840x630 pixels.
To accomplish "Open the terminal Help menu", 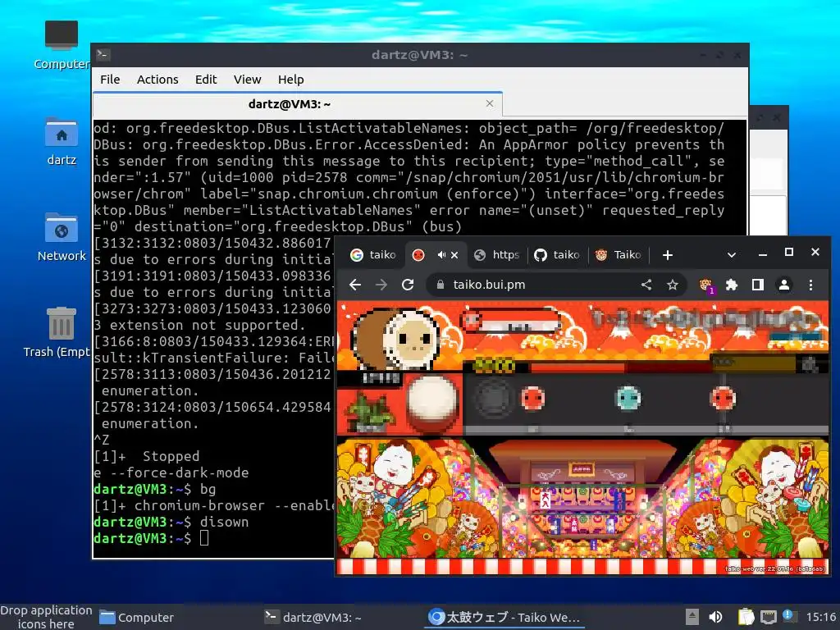I will pyautogui.click(x=291, y=80).
